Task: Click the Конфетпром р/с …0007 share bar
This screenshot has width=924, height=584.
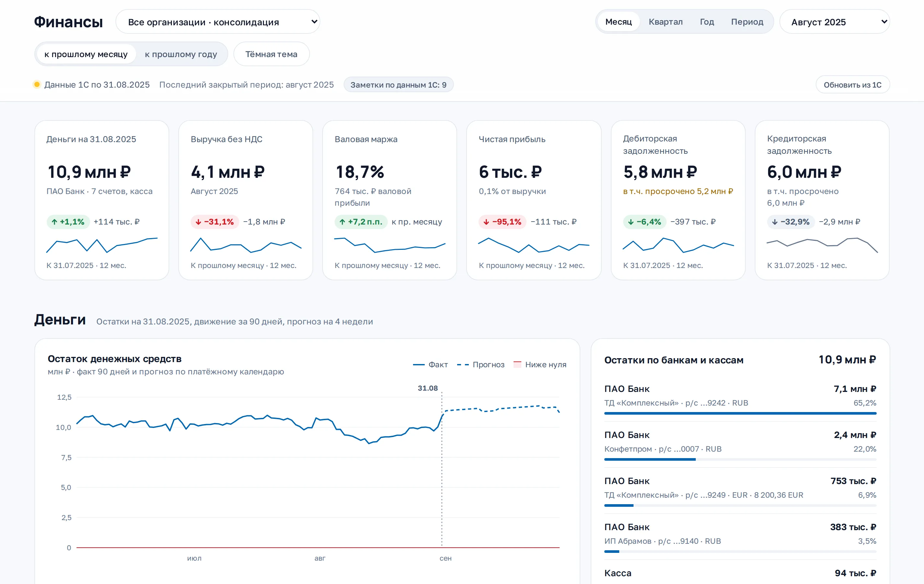Action: [x=740, y=459]
